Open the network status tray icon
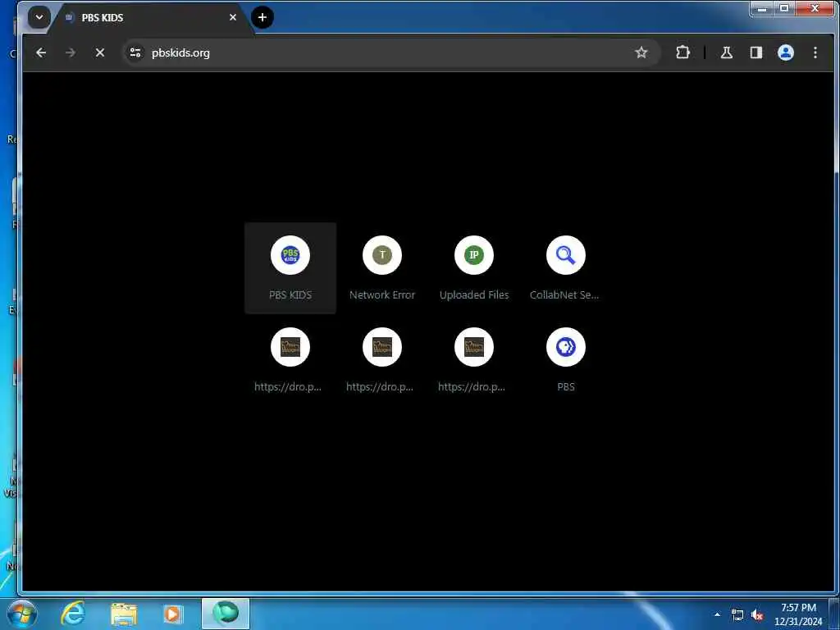840x630 pixels. pos(737,615)
